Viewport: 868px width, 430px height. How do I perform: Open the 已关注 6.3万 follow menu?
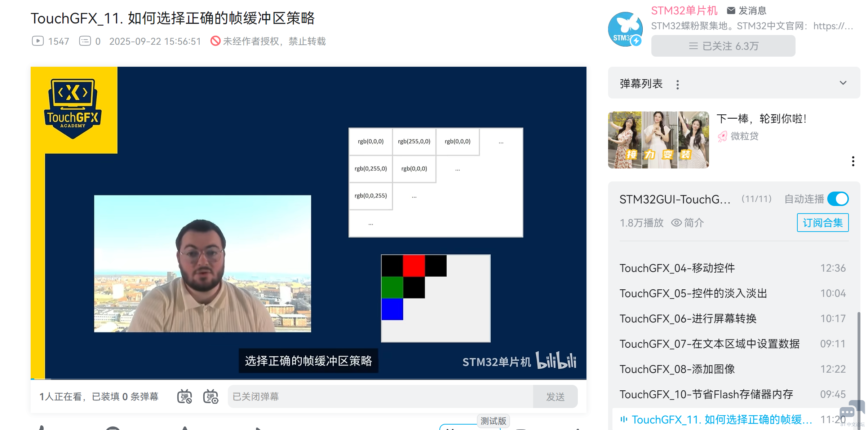[x=723, y=46]
